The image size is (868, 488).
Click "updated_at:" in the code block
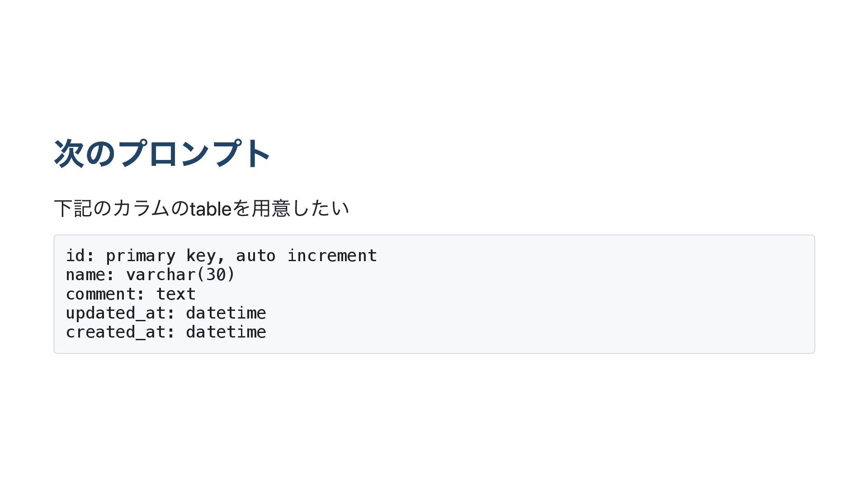point(121,313)
